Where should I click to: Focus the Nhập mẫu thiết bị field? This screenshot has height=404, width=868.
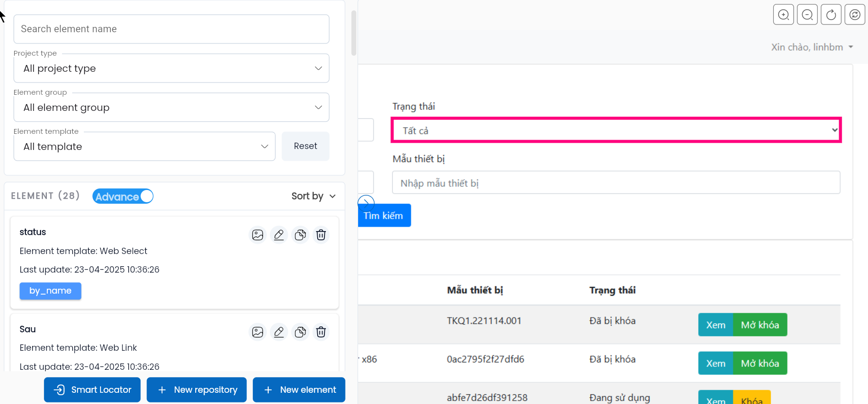coord(616,183)
